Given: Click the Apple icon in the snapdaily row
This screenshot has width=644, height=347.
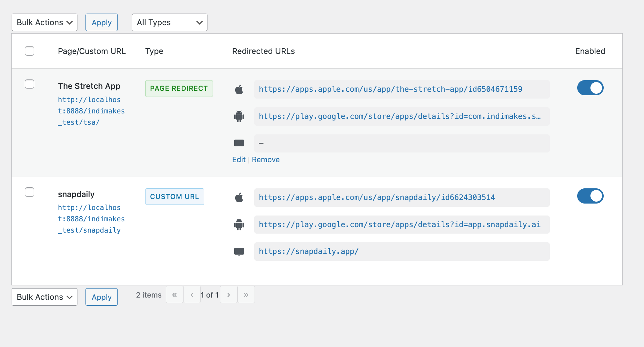Looking at the screenshot, I should (x=239, y=197).
